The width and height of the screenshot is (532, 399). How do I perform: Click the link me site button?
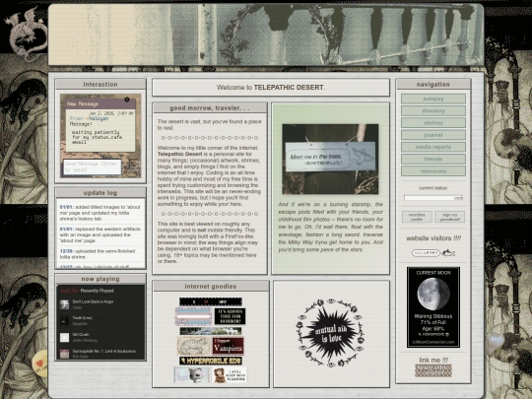click(433, 370)
